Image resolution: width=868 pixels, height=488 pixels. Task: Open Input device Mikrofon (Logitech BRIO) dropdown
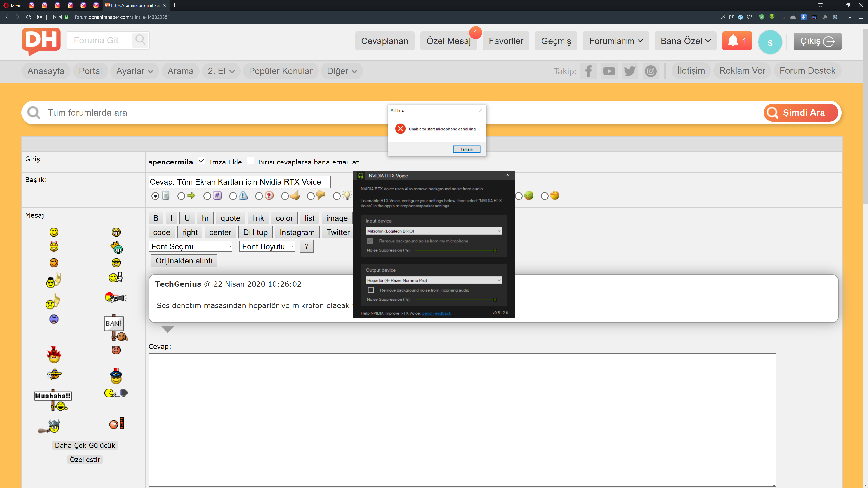(434, 231)
